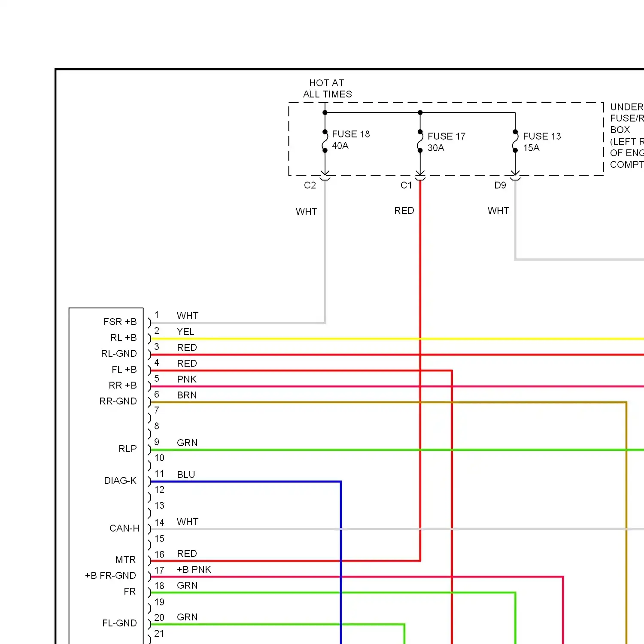Select pin number 12 on the connector
The width and height of the screenshot is (644, 644).
click(x=159, y=489)
